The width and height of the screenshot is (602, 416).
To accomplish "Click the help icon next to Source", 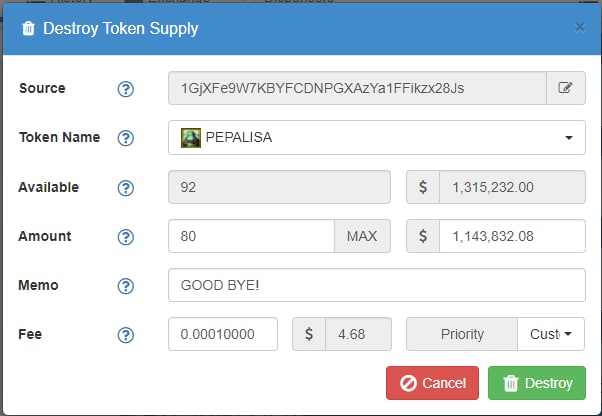I will coord(126,89).
